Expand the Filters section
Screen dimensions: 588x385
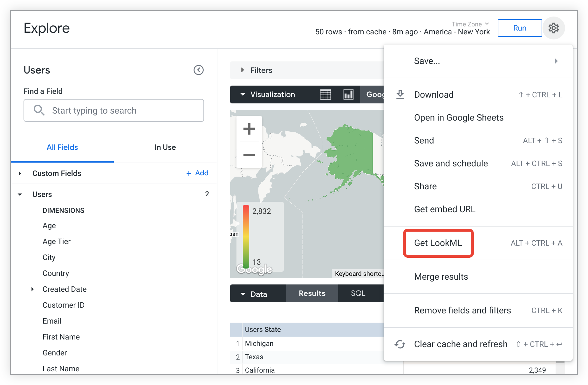[x=243, y=70]
